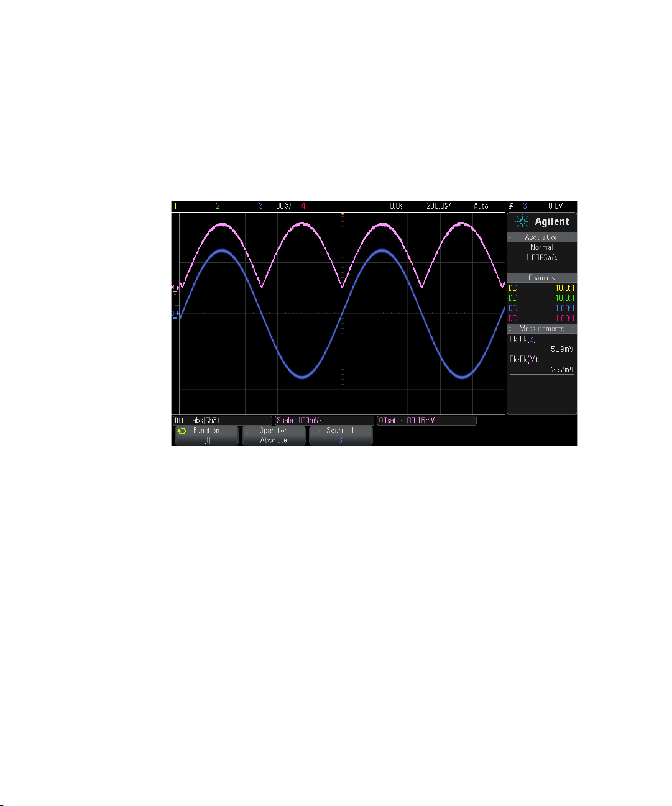Click the 0.0V trigger level readout

click(556, 206)
